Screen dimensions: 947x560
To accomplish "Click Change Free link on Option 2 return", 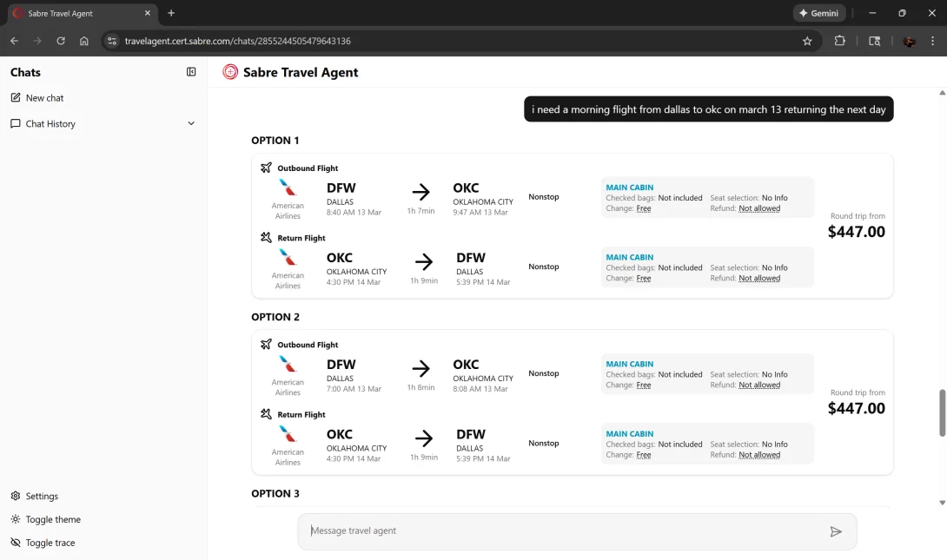I will coord(644,455).
